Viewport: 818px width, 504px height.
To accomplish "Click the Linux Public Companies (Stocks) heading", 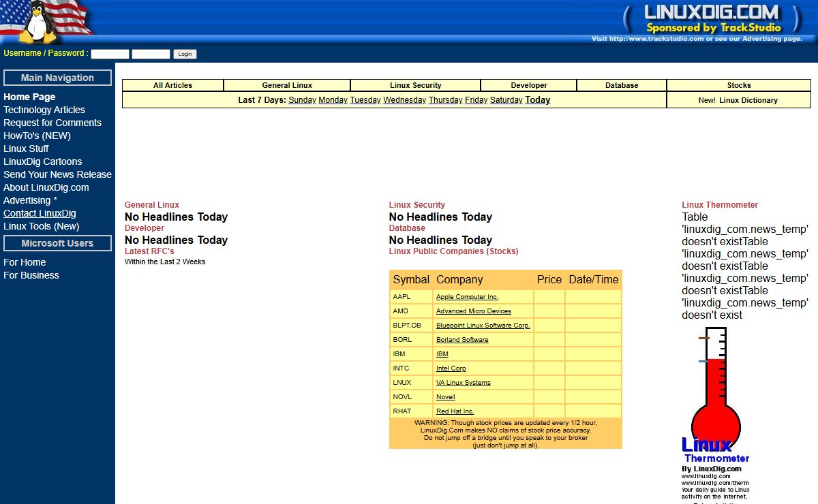I will (x=454, y=251).
